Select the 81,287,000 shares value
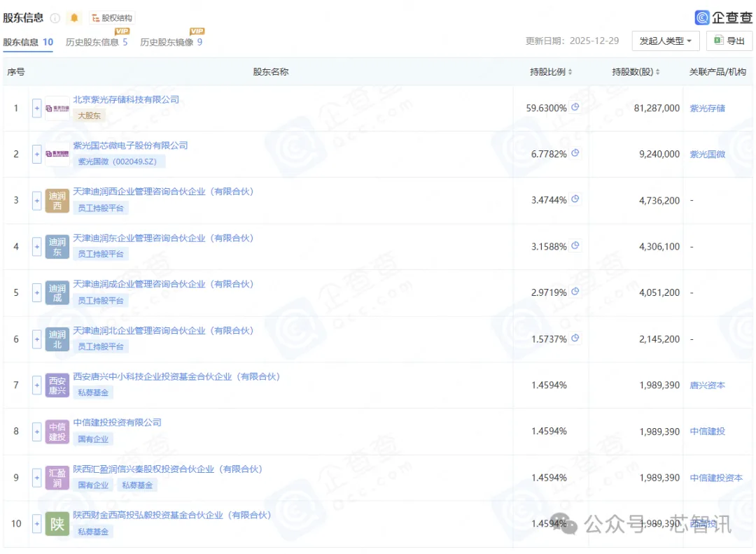The width and height of the screenshot is (756, 554). [x=657, y=108]
